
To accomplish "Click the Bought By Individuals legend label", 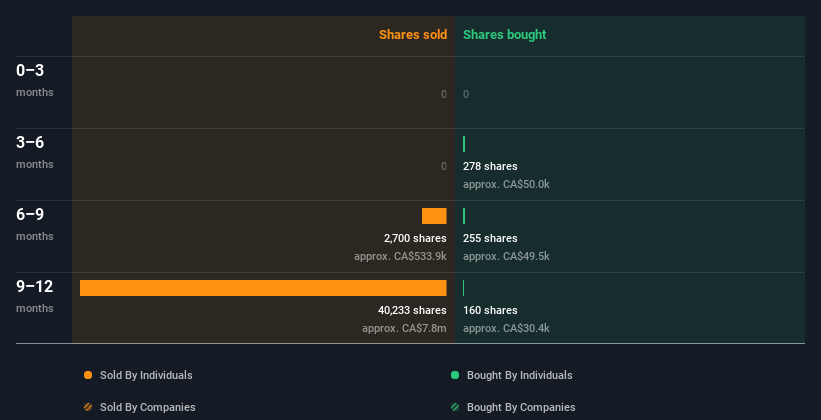I will [x=519, y=375].
